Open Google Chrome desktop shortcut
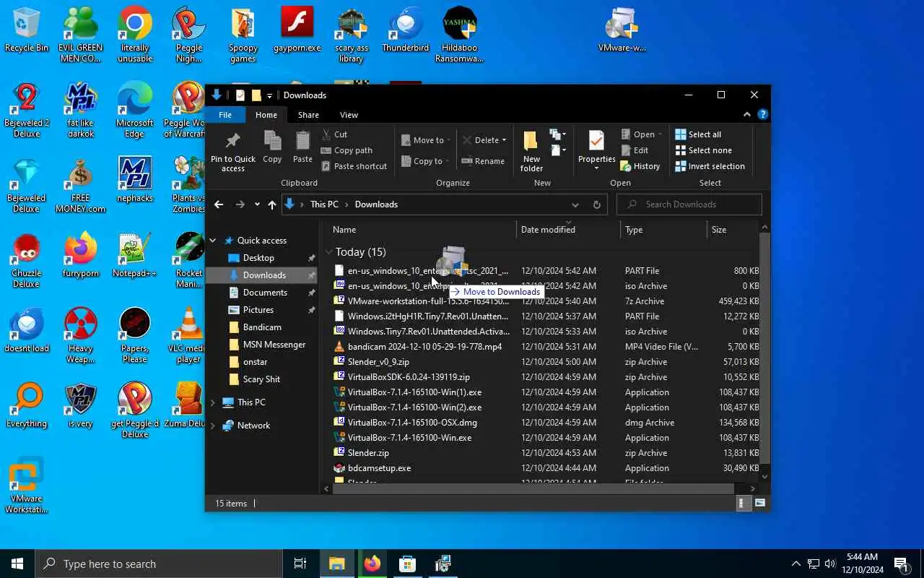This screenshot has height=578, width=924. click(135, 35)
